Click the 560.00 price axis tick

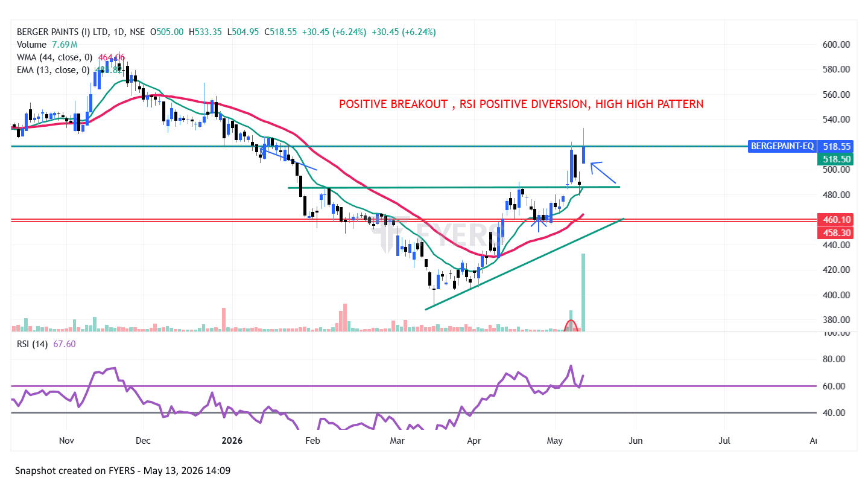[x=836, y=95]
